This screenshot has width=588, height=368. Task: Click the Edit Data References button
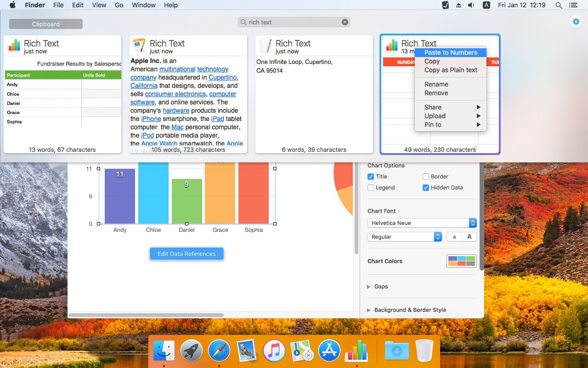coord(187,254)
